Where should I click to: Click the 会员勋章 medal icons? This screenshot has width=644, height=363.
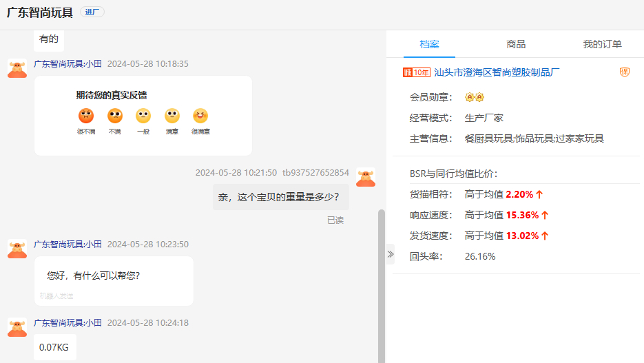(475, 97)
